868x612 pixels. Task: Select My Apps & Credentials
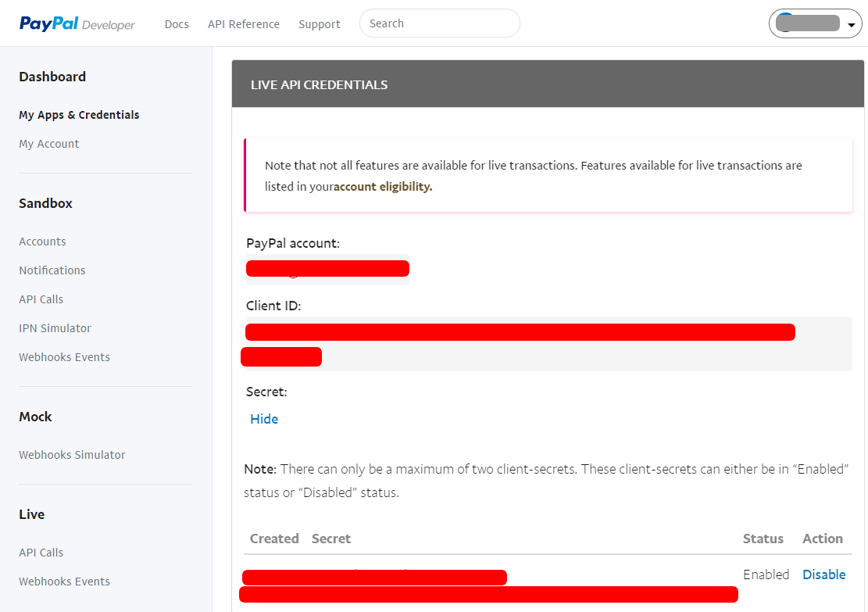(79, 115)
